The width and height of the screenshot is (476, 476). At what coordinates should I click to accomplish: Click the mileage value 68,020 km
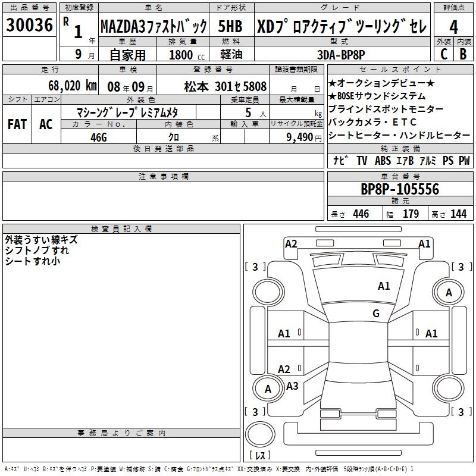tap(73, 86)
